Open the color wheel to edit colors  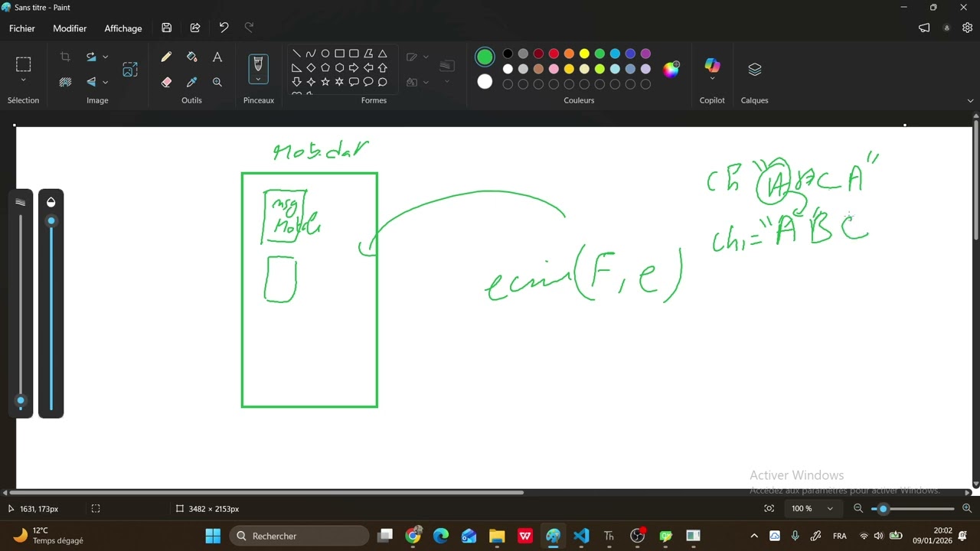tap(671, 70)
